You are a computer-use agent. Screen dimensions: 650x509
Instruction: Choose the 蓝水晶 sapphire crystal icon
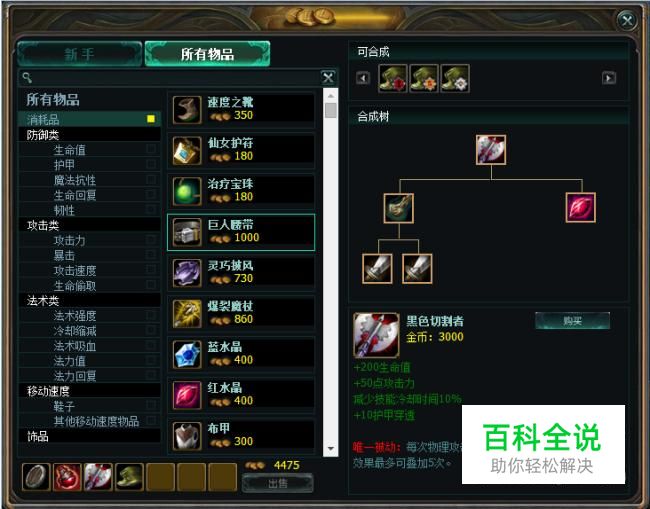tap(187, 355)
